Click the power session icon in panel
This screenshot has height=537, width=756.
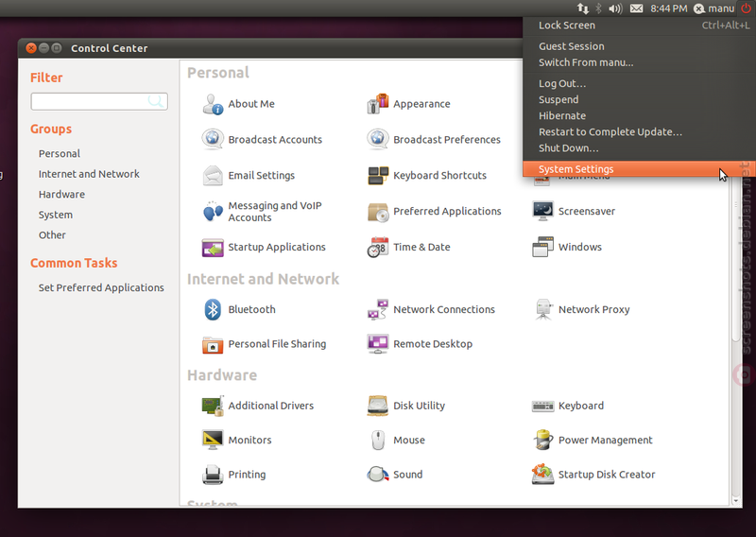[x=746, y=9]
